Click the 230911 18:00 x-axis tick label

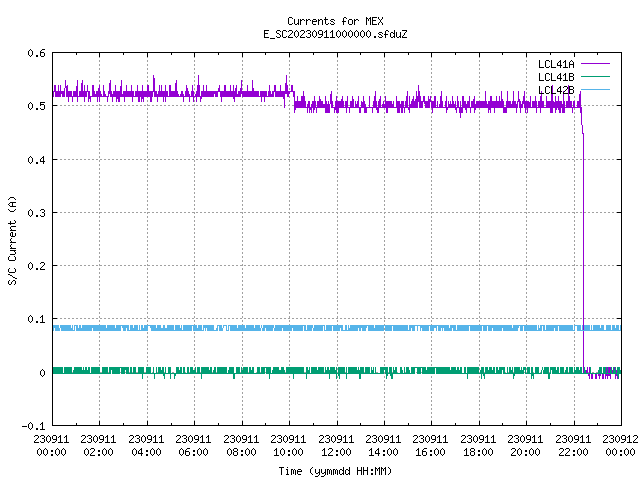click(478, 446)
